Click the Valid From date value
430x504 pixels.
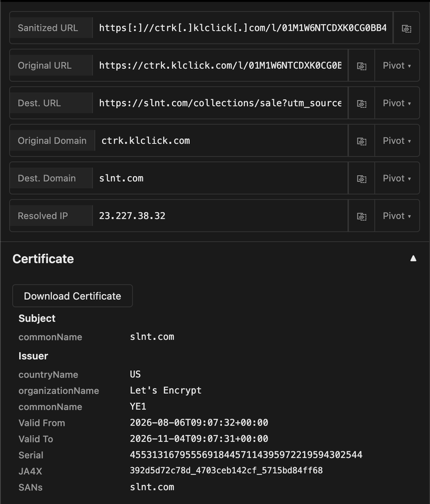click(199, 423)
